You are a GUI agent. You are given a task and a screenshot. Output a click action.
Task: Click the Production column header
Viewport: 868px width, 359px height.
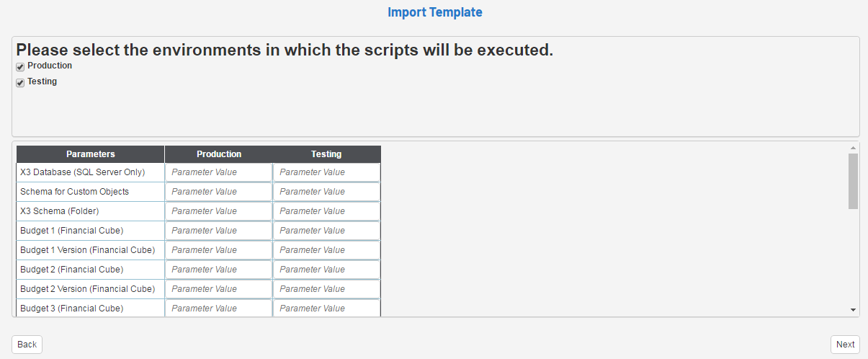[x=219, y=154]
